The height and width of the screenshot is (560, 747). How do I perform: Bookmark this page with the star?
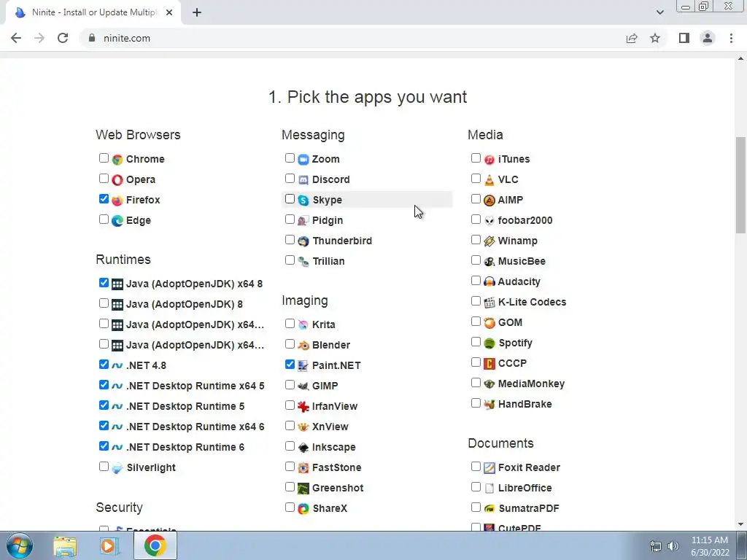click(655, 38)
